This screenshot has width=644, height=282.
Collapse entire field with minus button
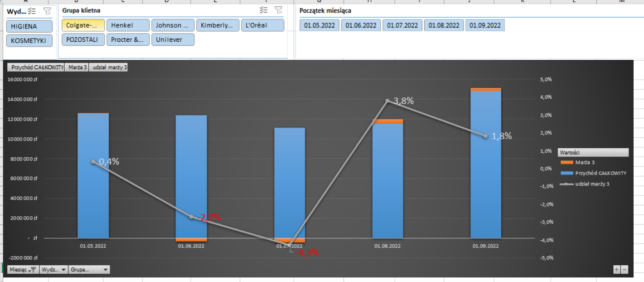[x=625, y=269]
